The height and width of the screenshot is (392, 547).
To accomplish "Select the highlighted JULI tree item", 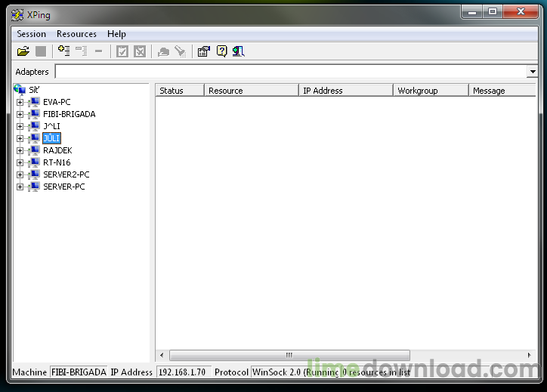I will pyautogui.click(x=51, y=138).
